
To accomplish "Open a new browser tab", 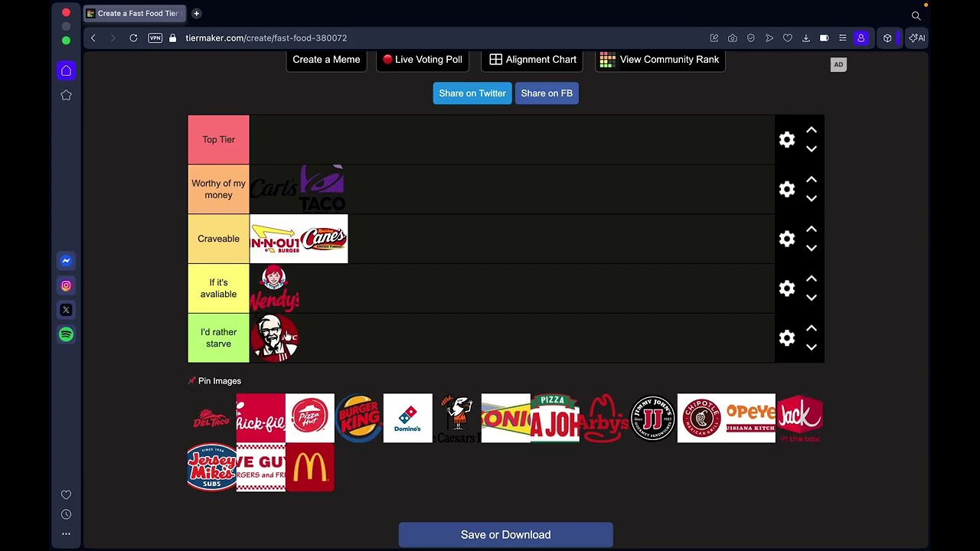I will [197, 14].
